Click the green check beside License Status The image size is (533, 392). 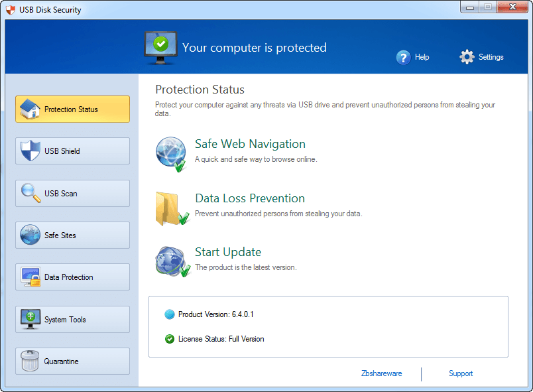click(169, 339)
